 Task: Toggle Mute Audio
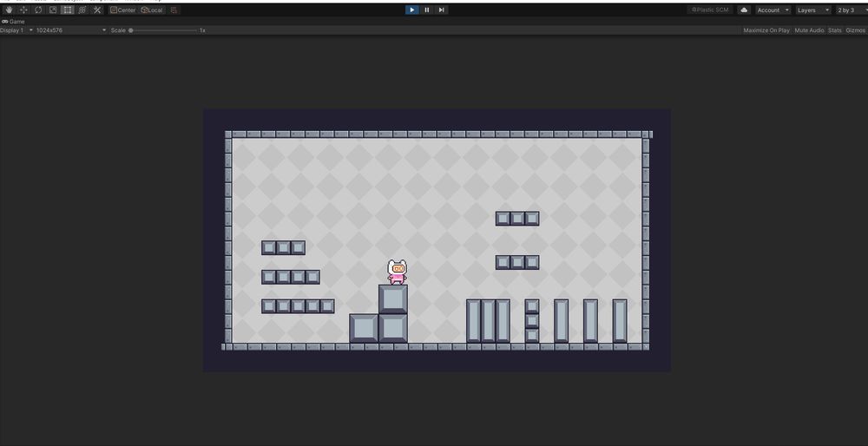pos(809,30)
